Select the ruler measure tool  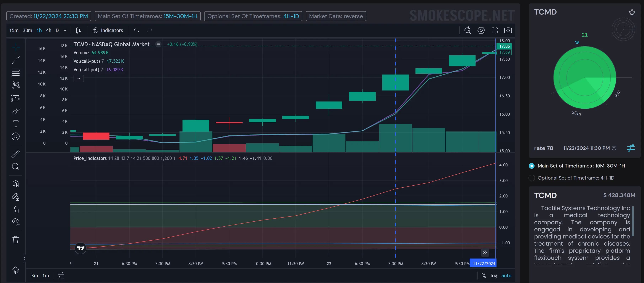coord(15,154)
